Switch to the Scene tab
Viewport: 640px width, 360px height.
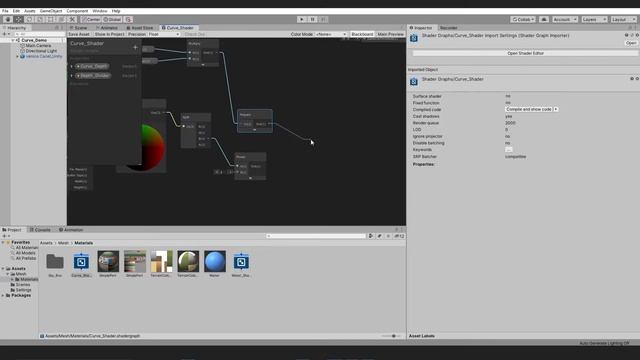(x=80, y=28)
